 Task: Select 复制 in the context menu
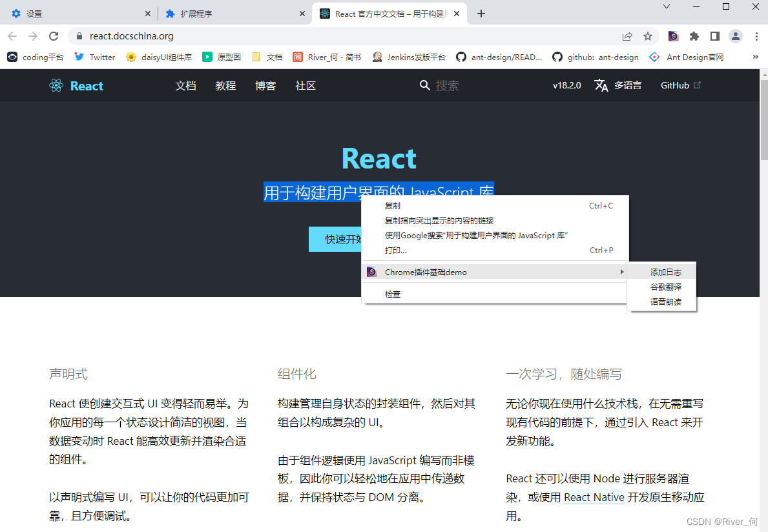[x=495, y=205]
